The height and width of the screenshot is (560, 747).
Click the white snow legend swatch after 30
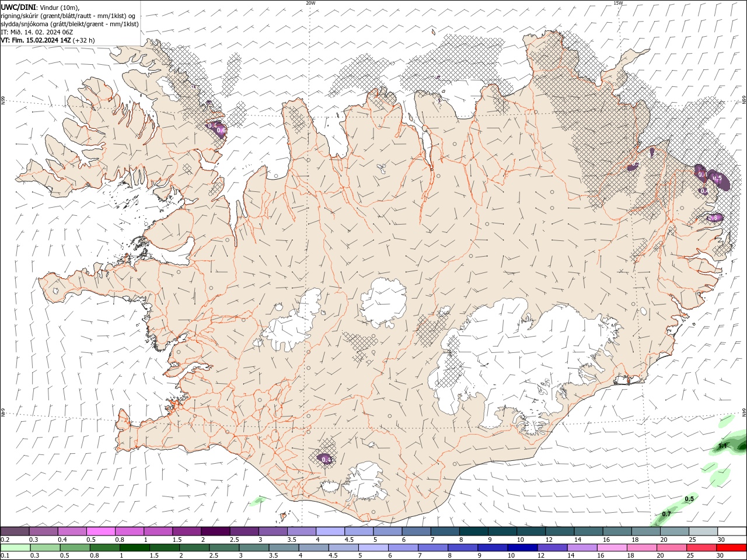[732, 531]
